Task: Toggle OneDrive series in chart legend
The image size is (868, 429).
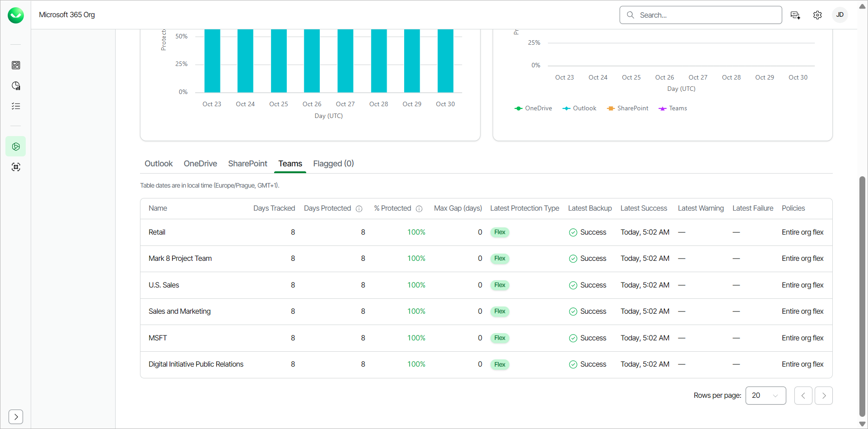Action: tap(533, 108)
